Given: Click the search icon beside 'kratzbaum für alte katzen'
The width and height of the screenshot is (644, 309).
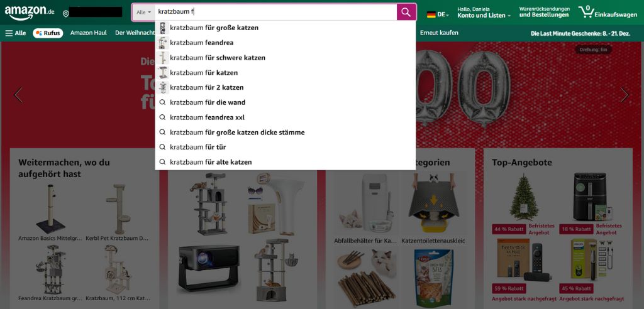Looking at the screenshot, I should pyautogui.click(x=162, y=161).
